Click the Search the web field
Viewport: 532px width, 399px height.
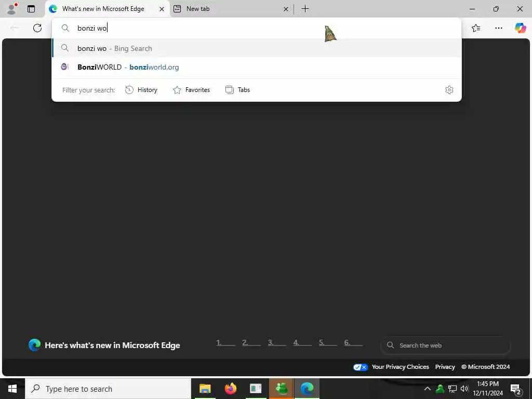tap(445, 345)
